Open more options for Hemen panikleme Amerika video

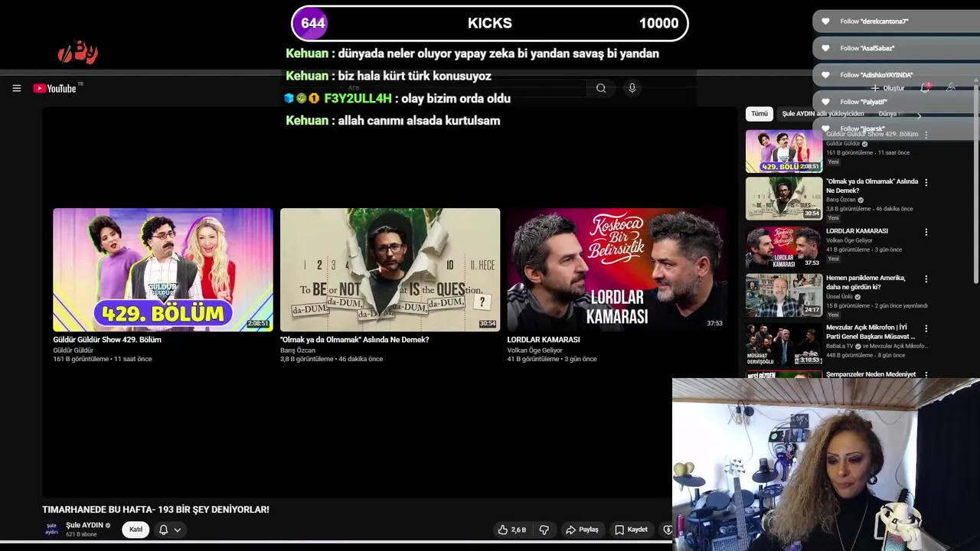(x=926, y=279)
